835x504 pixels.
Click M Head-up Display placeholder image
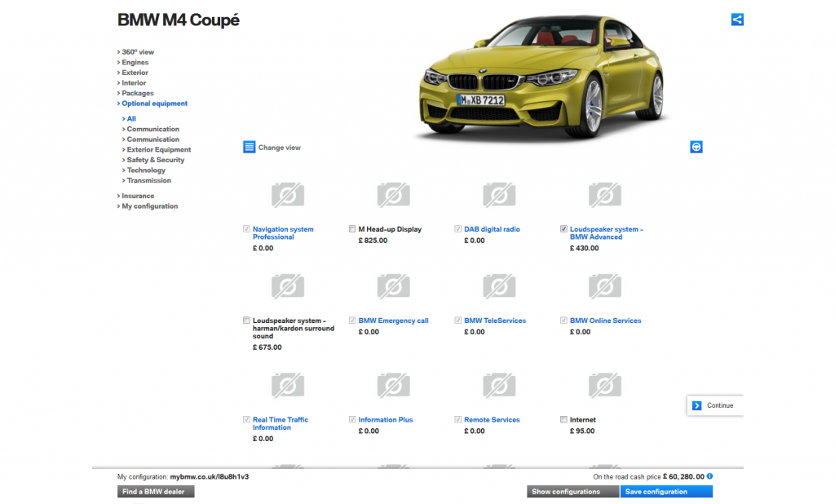click(x=393, y=195)
